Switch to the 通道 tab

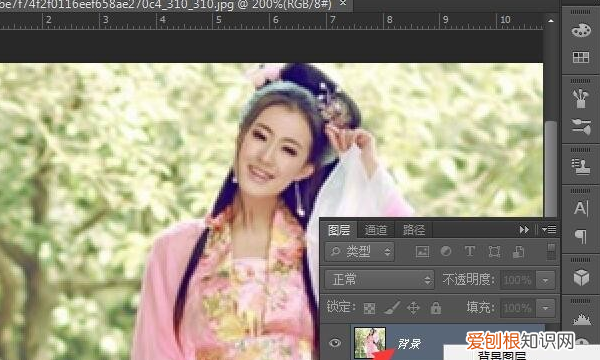pyautogui.click(x=376, y=230)
